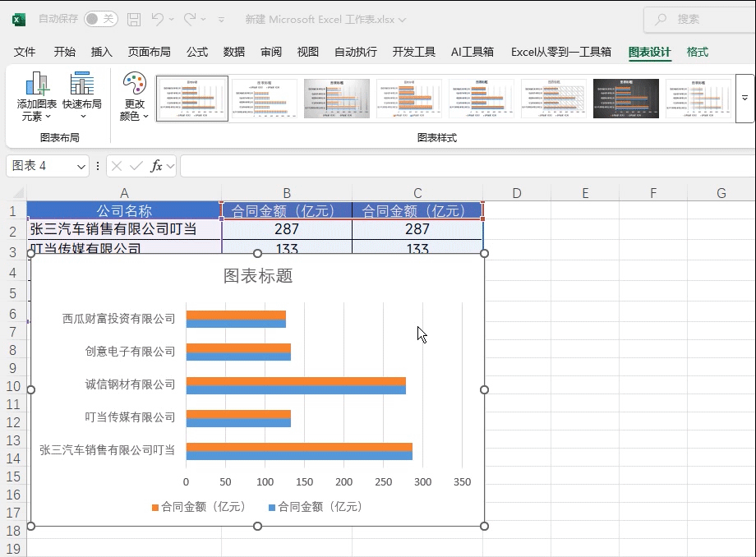Open the Quick Layout gallery

[82, 97]
